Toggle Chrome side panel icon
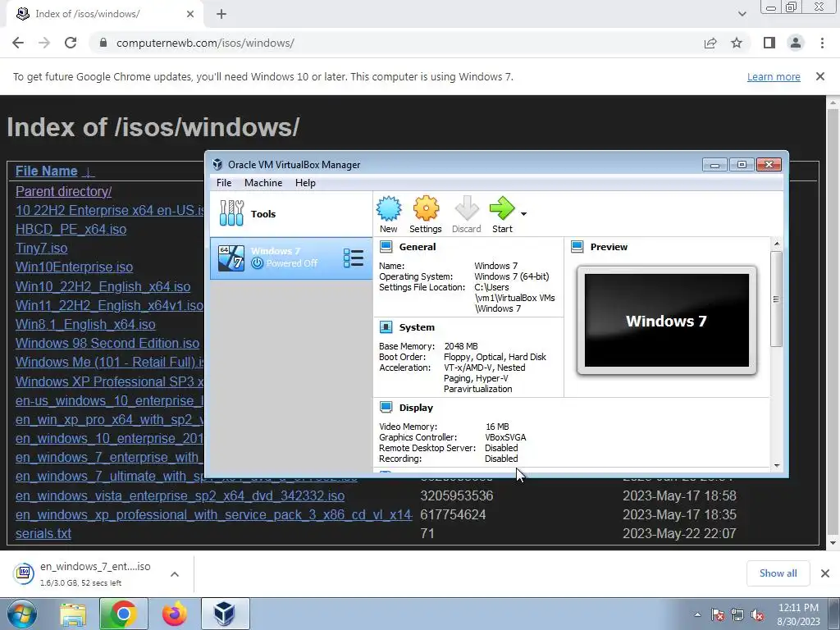 click(x=769, y=43)
